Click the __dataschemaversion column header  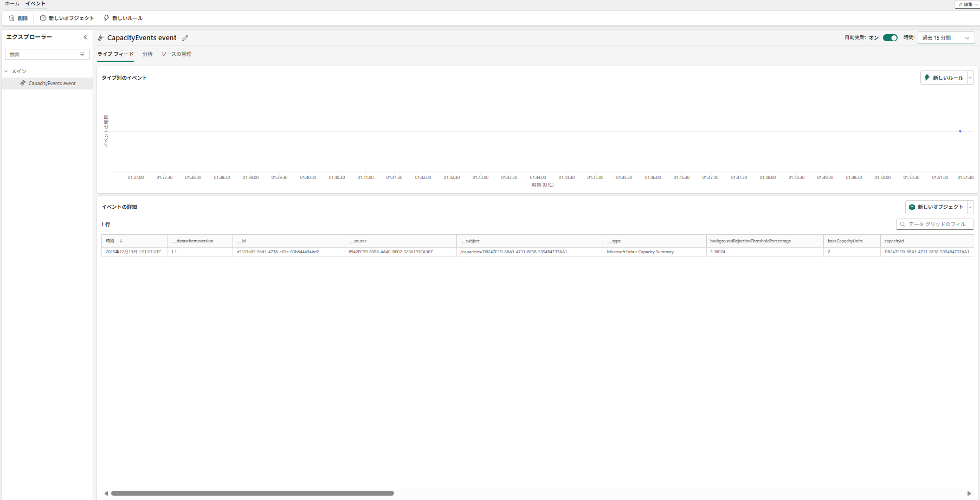(x=200, y=241)
